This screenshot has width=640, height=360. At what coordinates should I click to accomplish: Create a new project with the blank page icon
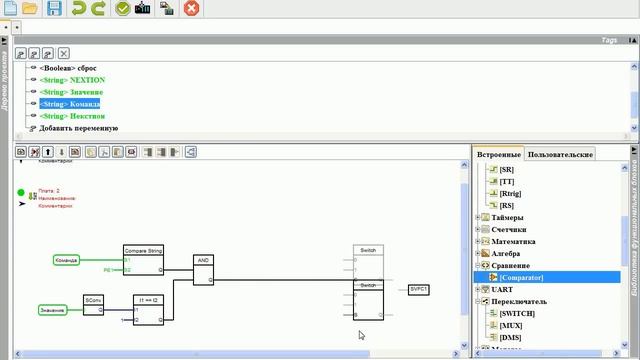[11, 8]
